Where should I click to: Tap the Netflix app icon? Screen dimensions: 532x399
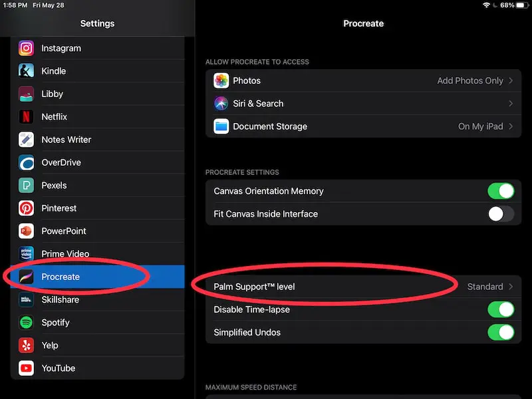[x=26, y=117]
